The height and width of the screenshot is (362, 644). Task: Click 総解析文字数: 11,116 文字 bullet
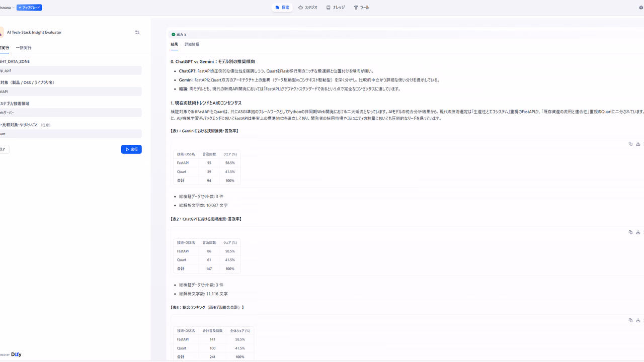[203, 294]
